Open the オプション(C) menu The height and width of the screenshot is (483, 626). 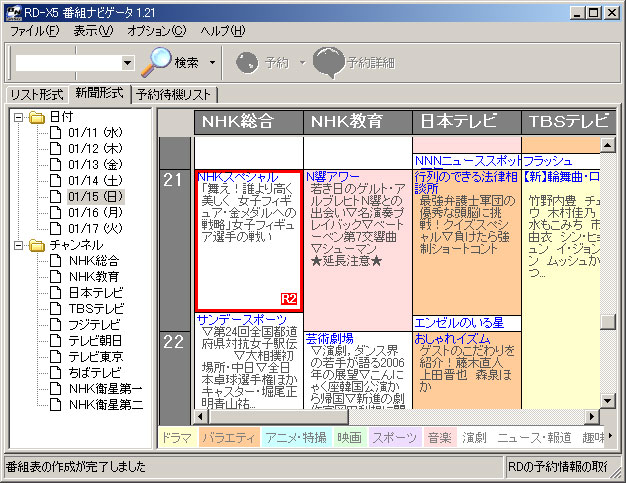[157, 31]
